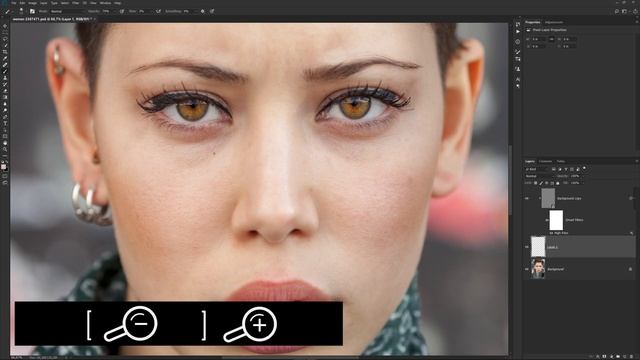Viewport: 640px width, 360px height.
Task: Switch to the Paths tab
Action: pos(561,161)
